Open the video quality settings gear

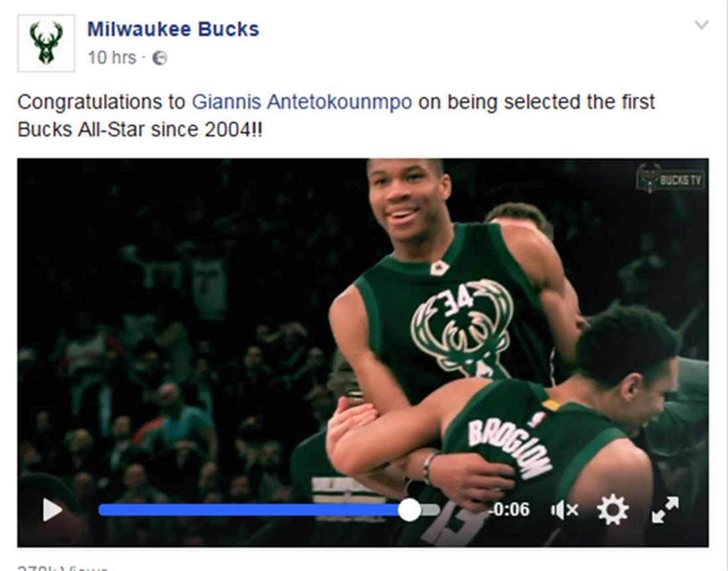click(x=613, y=509)
